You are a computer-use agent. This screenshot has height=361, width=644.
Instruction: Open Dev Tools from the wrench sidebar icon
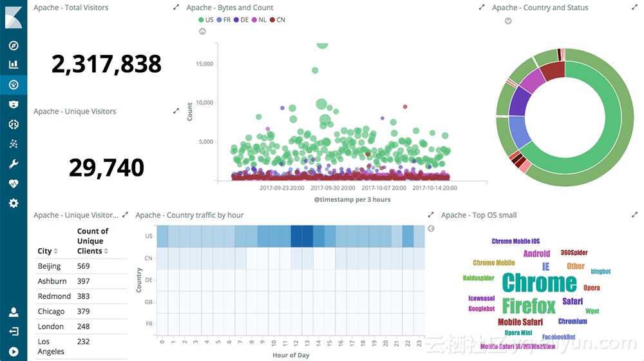click(14, 164)
